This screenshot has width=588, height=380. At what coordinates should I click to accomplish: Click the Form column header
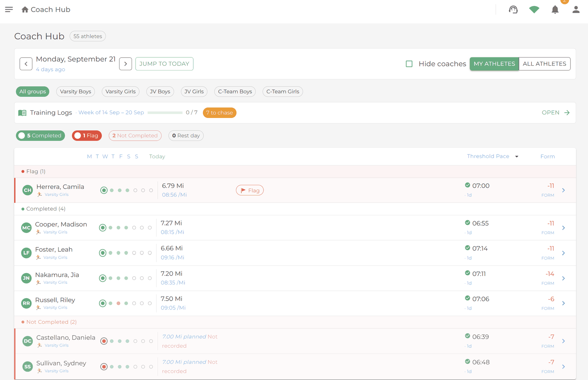pos(548,157)
